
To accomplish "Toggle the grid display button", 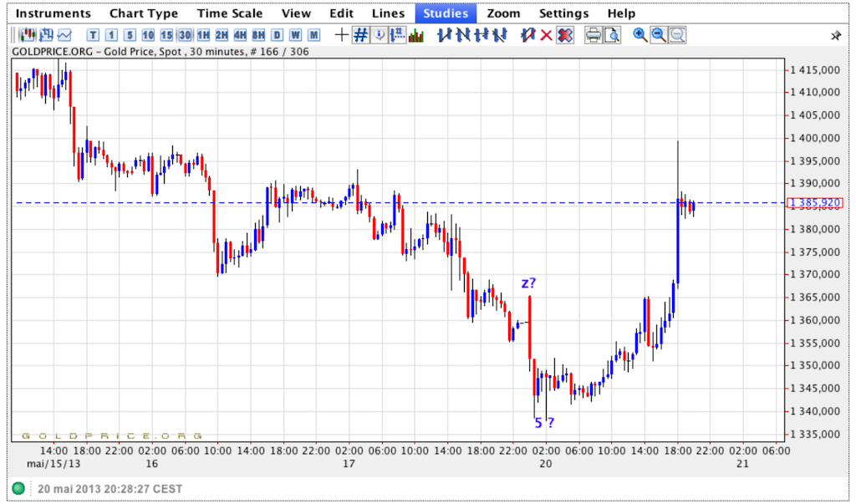I will [360, 35].
